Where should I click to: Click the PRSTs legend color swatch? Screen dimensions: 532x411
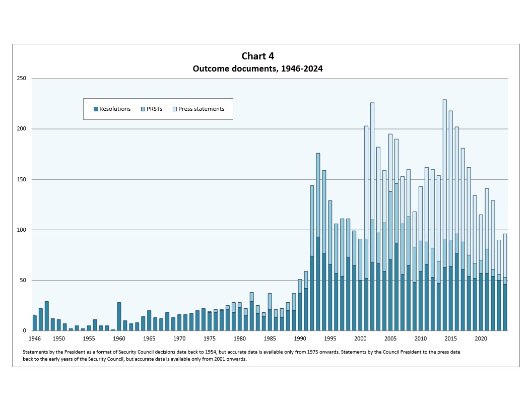pyautogui.click(x=143, y=109)
